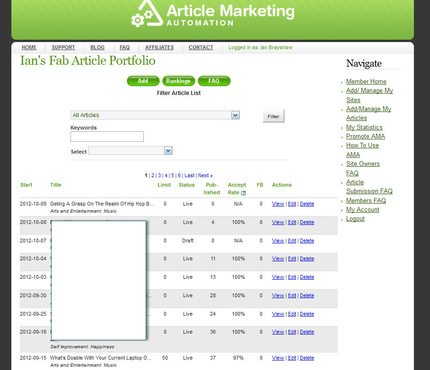This screenshot has height=370, width=430.
Task: Open Article Submission FAQ link
Action: pyautogui.click(x=369, y=187)
